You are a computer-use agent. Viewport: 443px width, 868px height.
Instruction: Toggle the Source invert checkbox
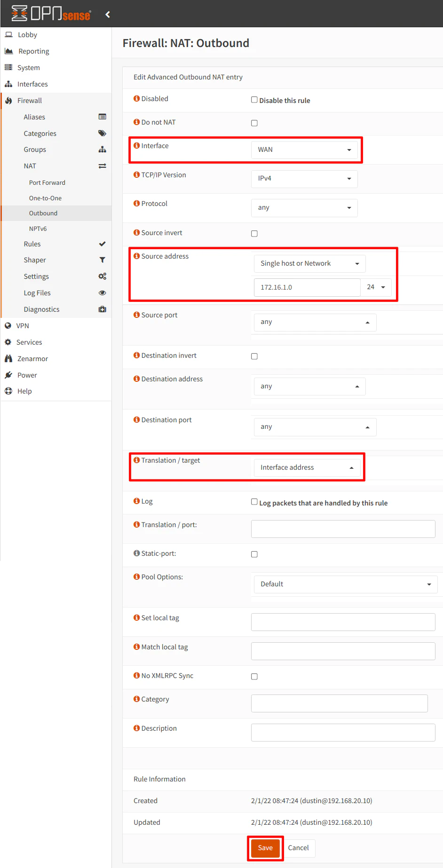coord(254,234)
